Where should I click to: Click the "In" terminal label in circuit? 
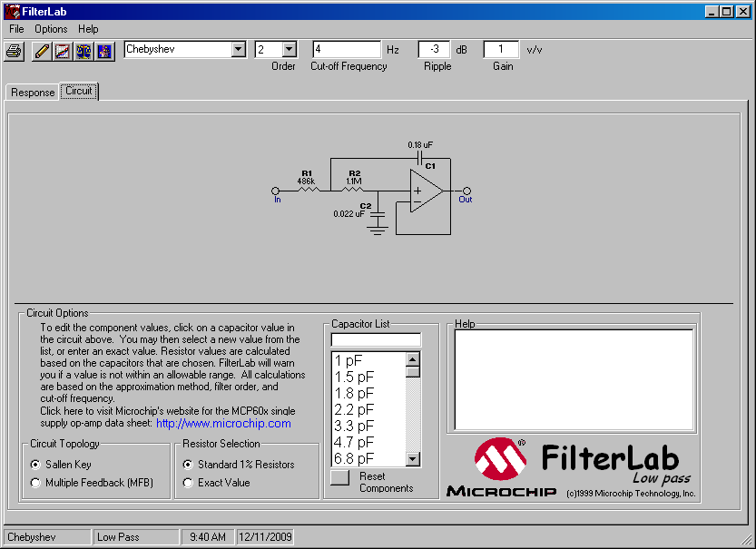[x=277, y=200]
